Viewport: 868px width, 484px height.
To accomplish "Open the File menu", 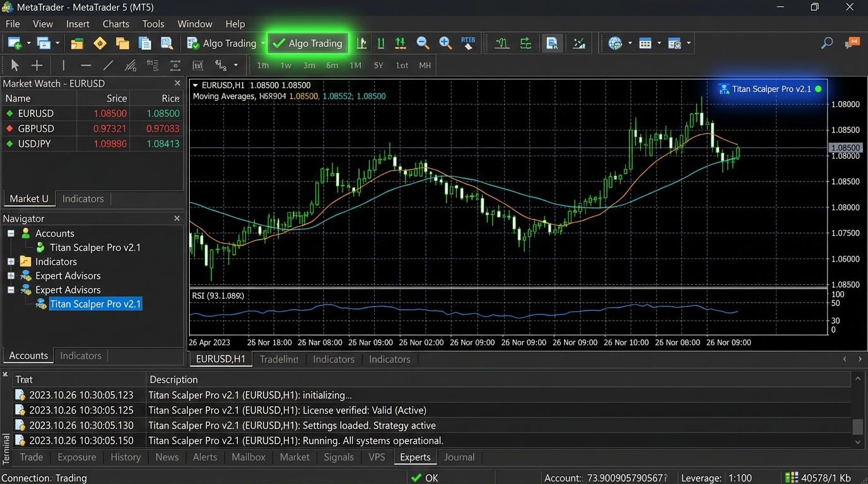I will point(13,24).
